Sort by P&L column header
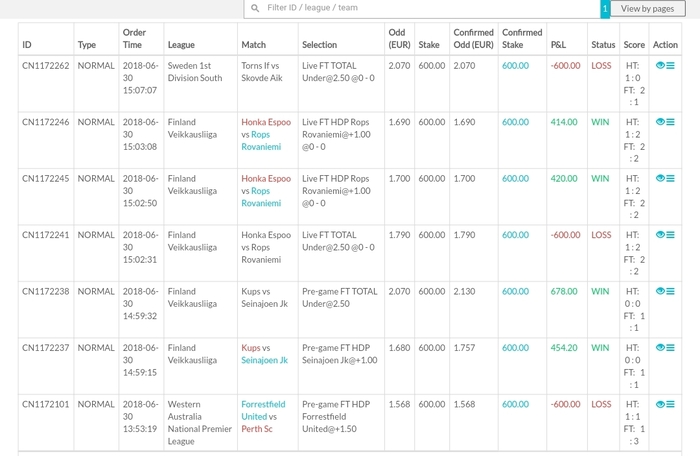 pos(558,45)
